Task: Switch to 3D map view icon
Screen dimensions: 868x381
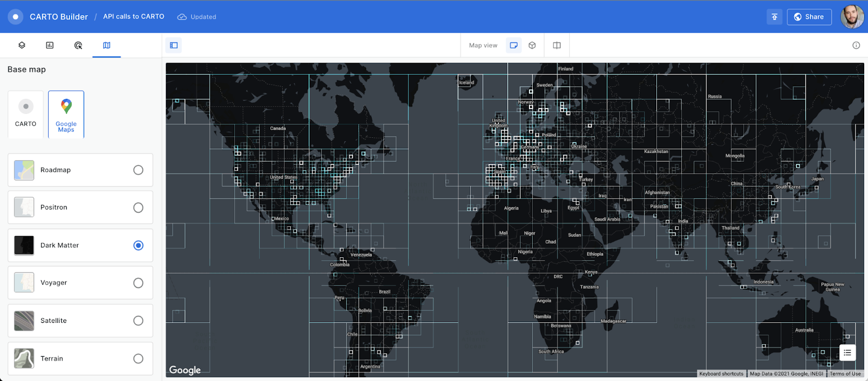Action: pos(532,46)
